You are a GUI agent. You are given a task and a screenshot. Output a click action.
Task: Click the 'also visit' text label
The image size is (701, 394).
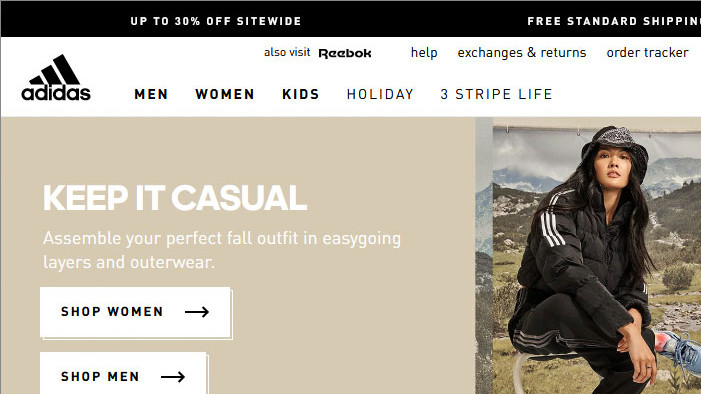pyautogui.click(x=287, y=52)
